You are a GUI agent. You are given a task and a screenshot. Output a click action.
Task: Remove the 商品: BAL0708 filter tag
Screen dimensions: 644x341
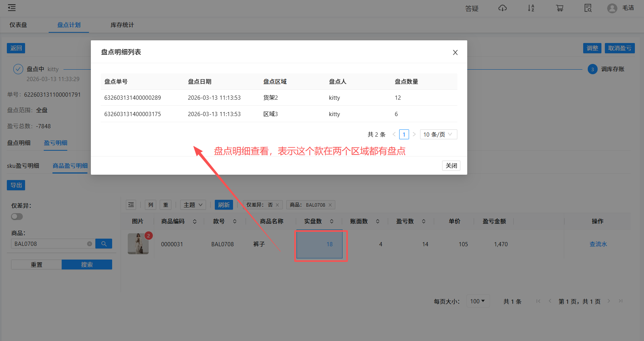[330, 205]
